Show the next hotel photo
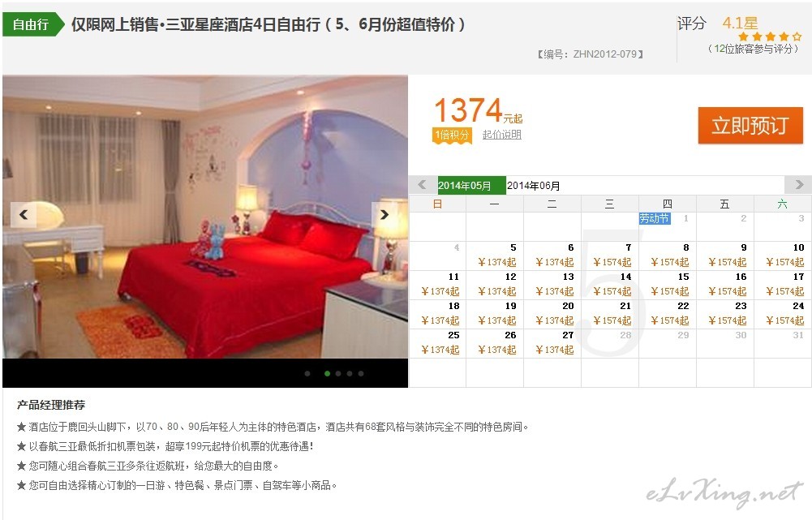The image size is (812, 520). click(385, 214)
